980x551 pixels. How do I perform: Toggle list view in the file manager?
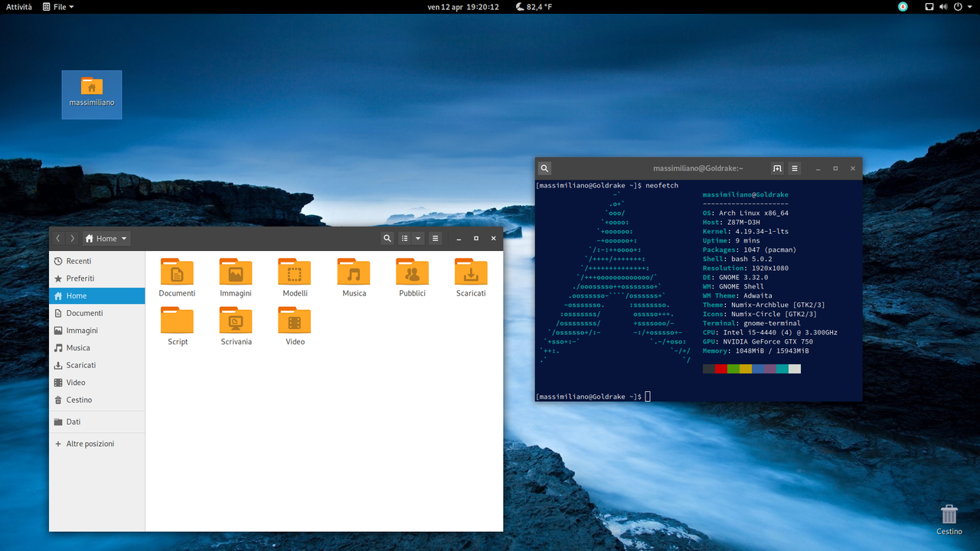[405, 239]
